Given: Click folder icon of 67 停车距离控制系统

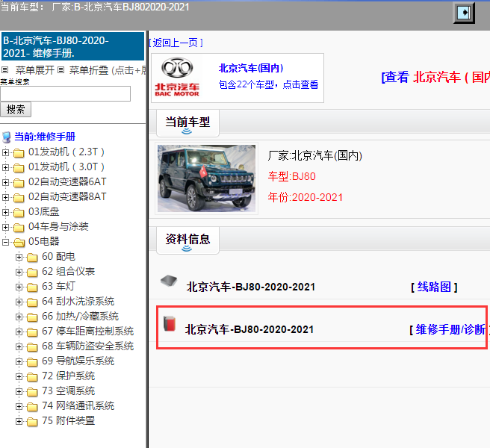Looking at the screenshot, I should click(32, 332).
